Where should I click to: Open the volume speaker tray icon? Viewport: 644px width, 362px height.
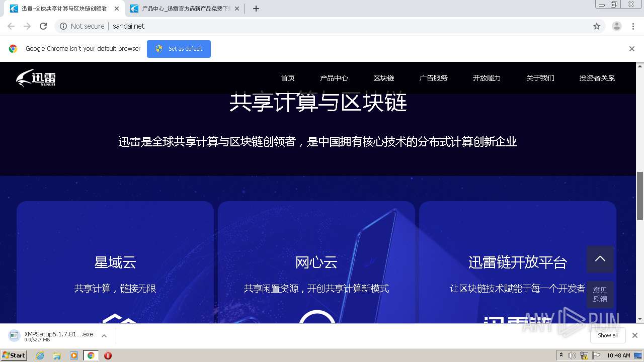pos(572,355)
